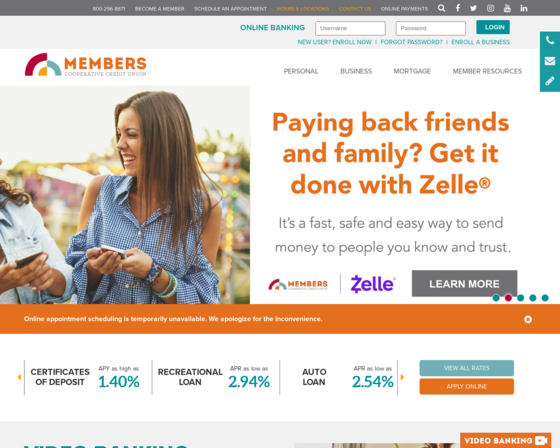Open the Instagram icon
560x448 pixels.
[x=490, y=8]
